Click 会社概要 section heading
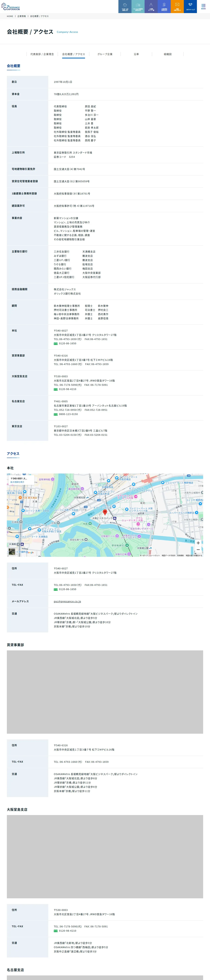 tap(14, 66)
